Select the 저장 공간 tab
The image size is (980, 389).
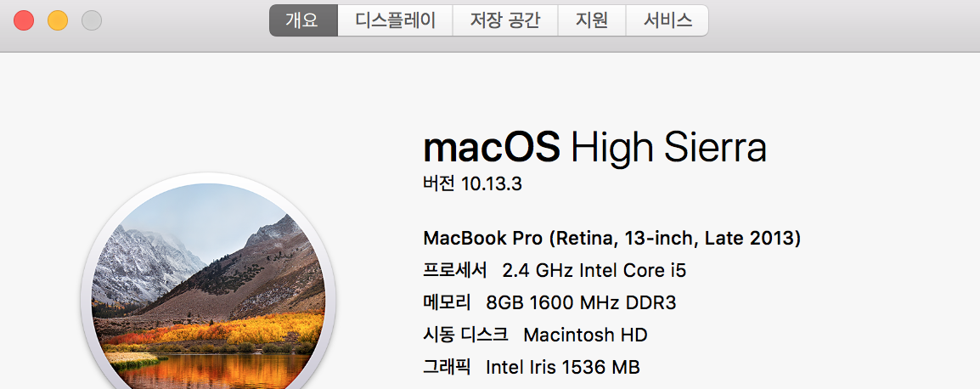coord(504,21)
